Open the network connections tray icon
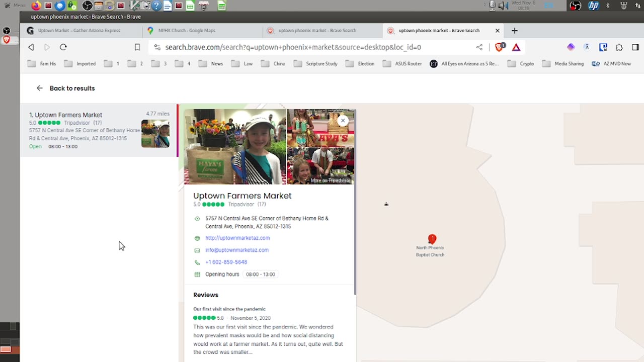 click(638, 6)
